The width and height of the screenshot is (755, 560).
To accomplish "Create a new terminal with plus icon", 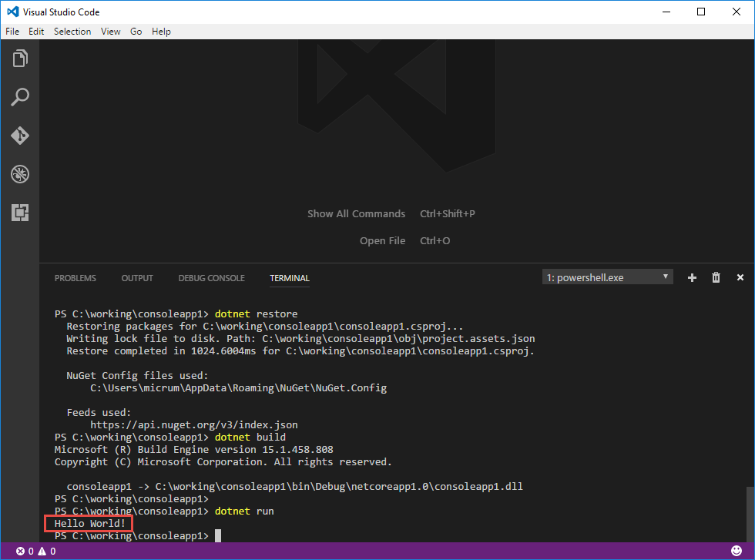I will pyautogui.click(x=692, y=277).
